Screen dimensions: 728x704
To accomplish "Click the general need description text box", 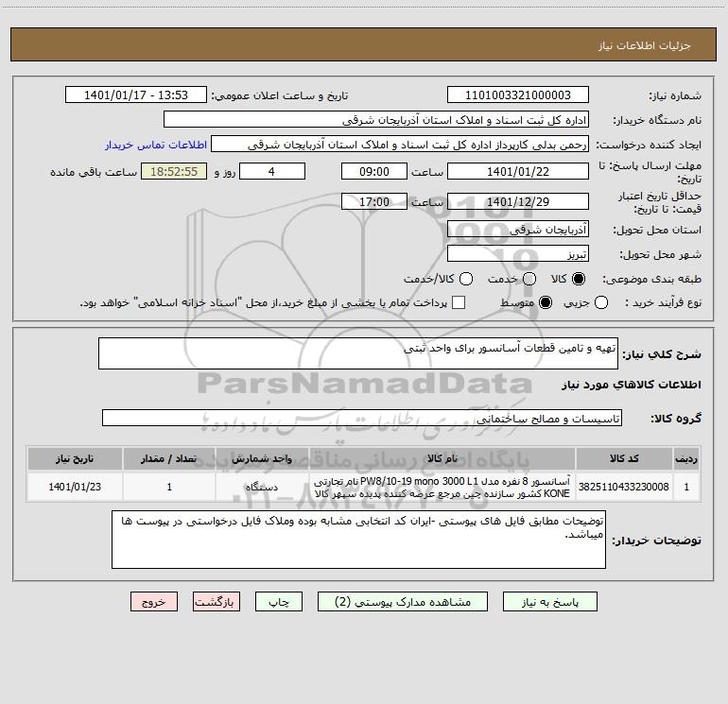I will 358,353.
